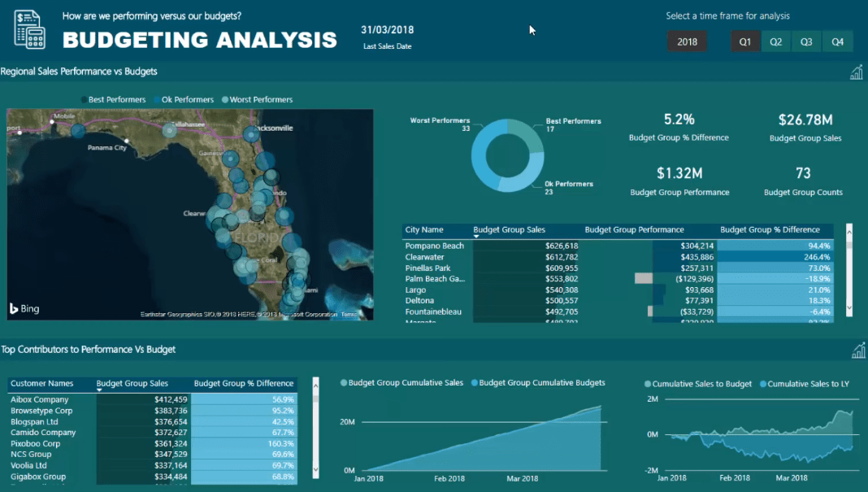This screenshot has height=492, width=868.
Task: Select Camido Company customer row
Action: pos(153,433)
